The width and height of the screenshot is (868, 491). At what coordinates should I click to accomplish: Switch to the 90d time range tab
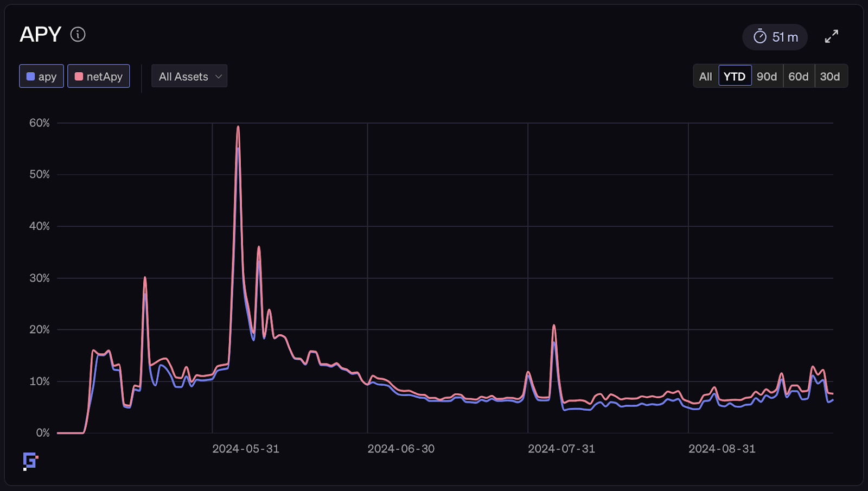coord(767,76)
